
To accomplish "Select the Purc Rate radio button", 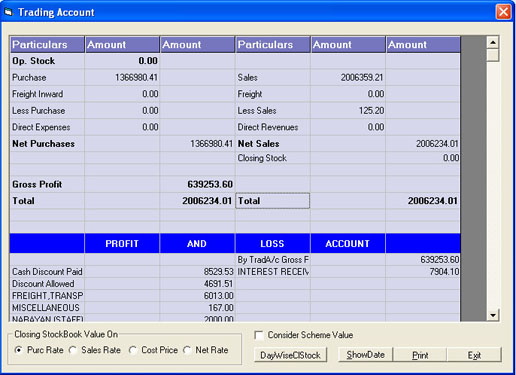I will 19,350.
